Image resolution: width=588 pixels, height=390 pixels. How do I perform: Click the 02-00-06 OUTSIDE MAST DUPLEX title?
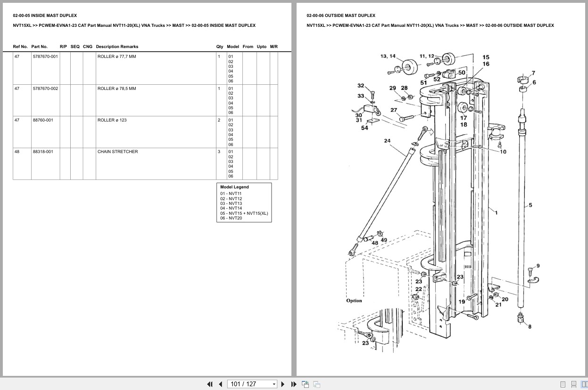341,16
